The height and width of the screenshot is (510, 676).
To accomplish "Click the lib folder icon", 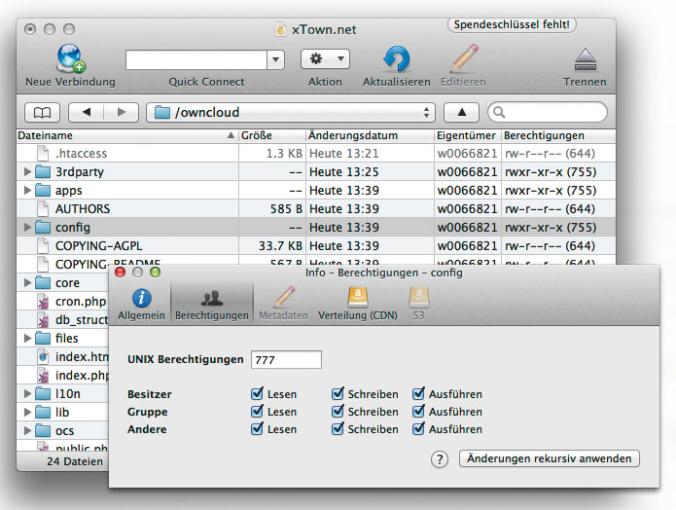I will click(x=43, y=412).
